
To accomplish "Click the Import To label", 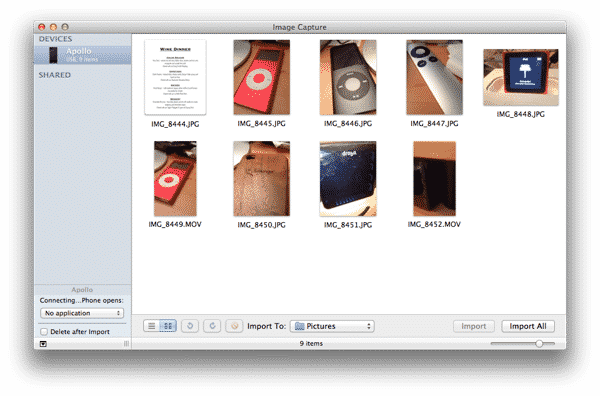I will [x=267, y=326].
